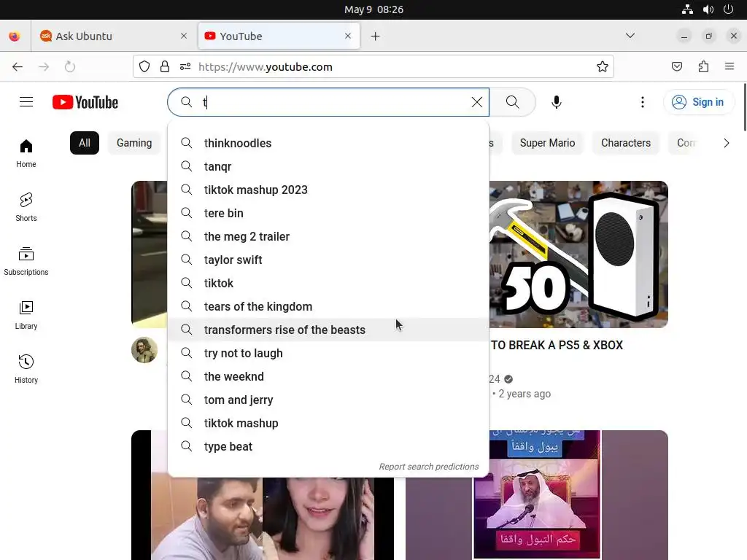Choose suggestion thinknoodles
Screen dimensions: 747x560
tap(328, 143)
